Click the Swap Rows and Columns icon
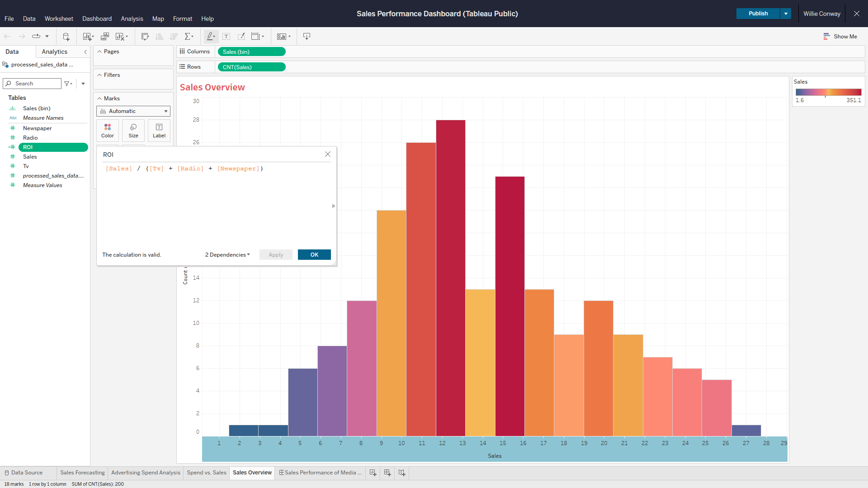868x488 pixels. (x=145, y=37)
